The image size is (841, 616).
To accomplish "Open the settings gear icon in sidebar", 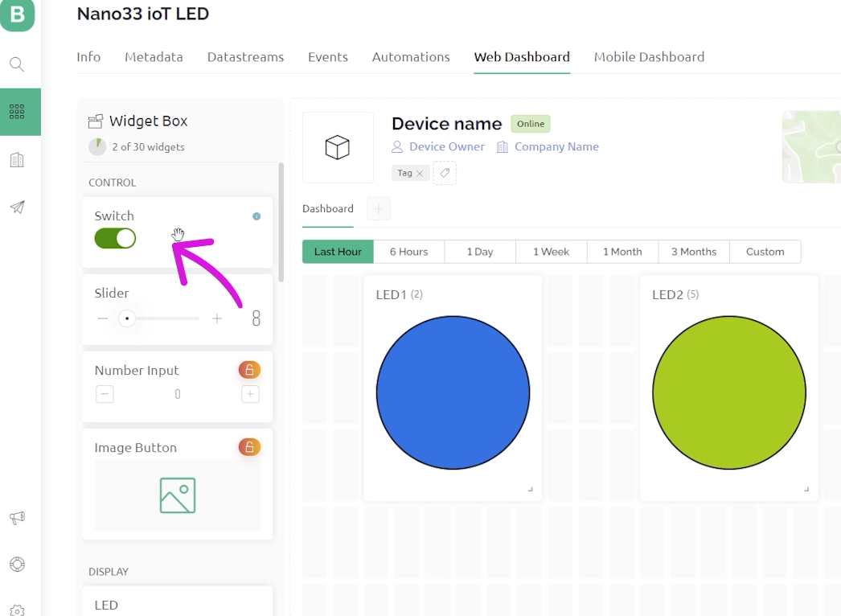I will tap(17, 610).
